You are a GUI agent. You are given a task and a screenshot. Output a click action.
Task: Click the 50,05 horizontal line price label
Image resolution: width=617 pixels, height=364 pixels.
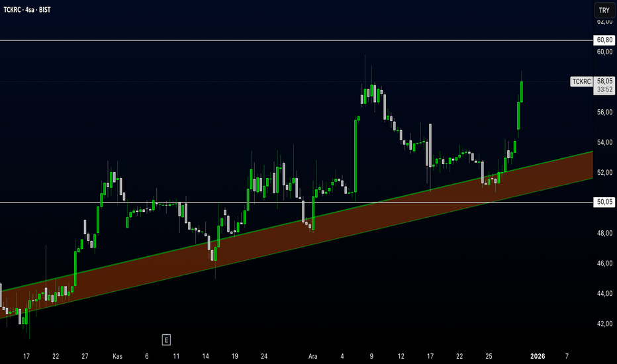(604, 203)
